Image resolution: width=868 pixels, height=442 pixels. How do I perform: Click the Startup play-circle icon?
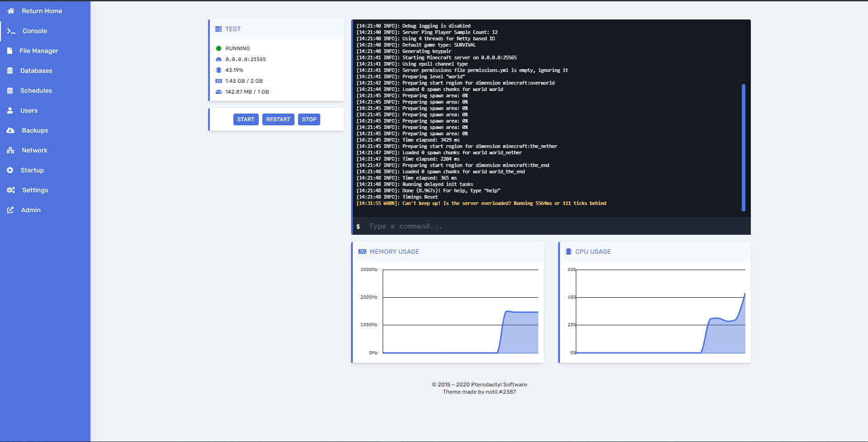click(10, 170)
